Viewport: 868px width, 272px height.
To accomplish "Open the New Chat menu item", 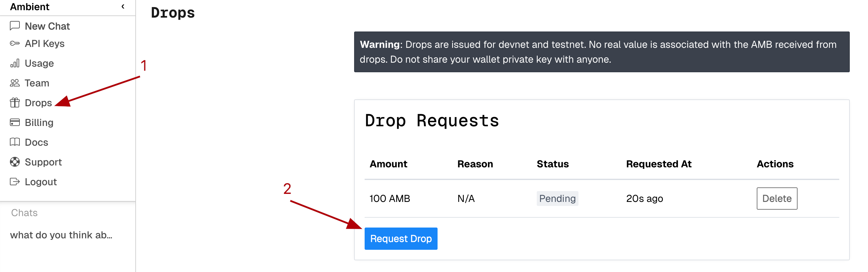I will click(x=47, y=26).
